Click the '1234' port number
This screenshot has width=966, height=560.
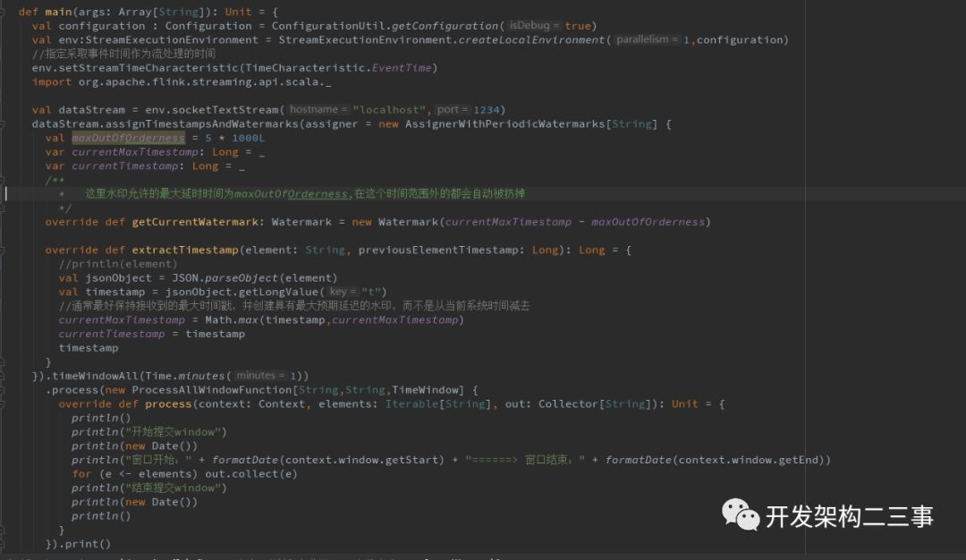(486, 110)
